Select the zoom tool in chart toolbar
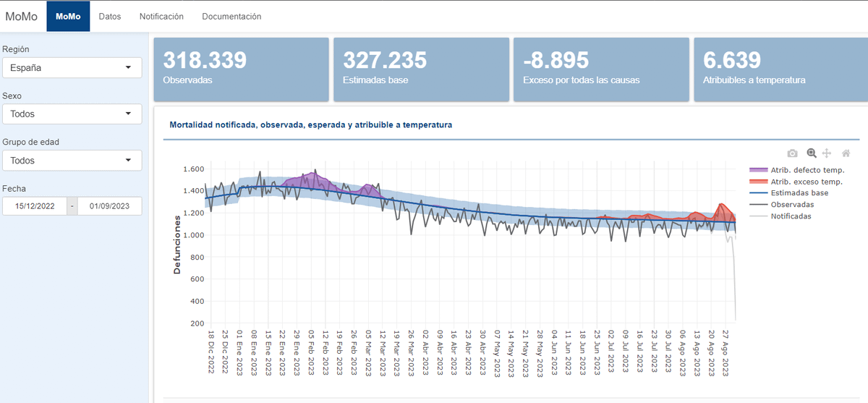The image size is (868, 403). [x=812, y=153]
